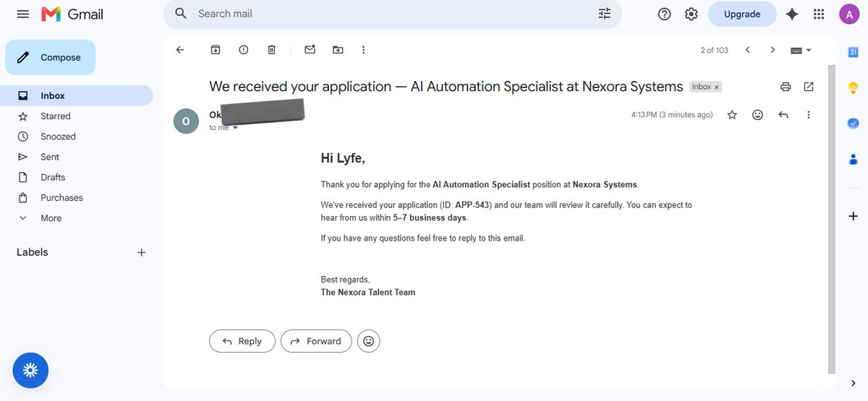This screenshot has height=401, width=868.
Task: Mark the email as unread
Action: 310,50
